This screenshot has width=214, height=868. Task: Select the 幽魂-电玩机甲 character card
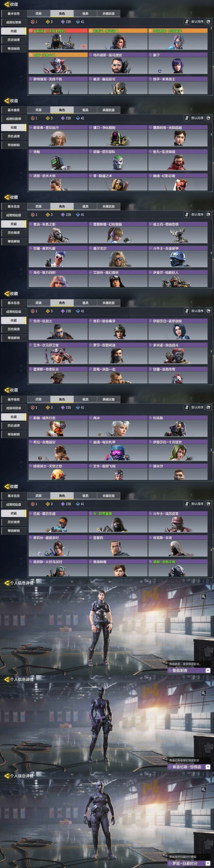pyautogui.click(x=118, y=450)
